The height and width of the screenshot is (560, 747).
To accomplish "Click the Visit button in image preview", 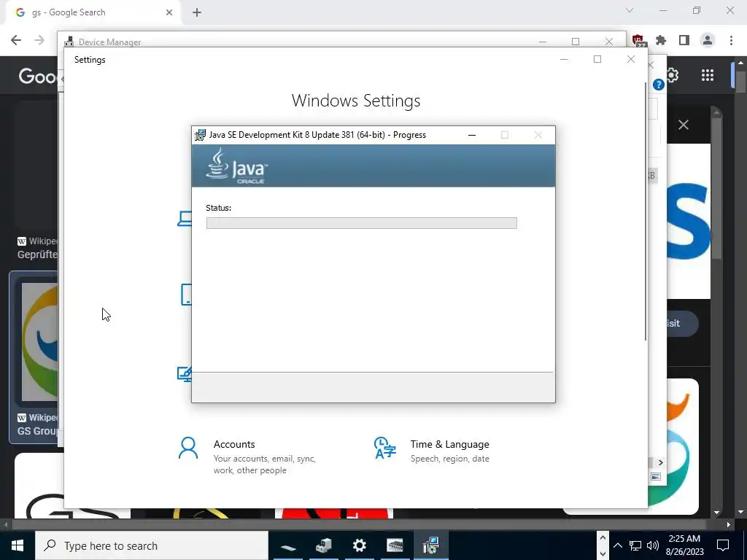I will (x=682, y=323).
